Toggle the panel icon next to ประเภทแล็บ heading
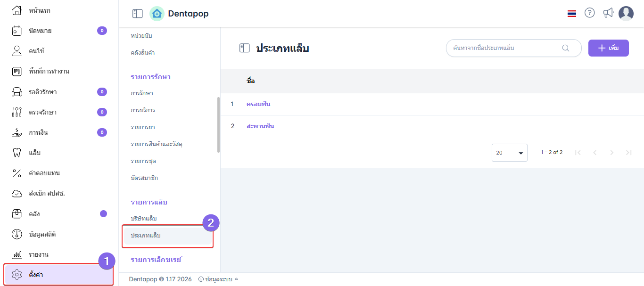This screenshot has height=286, width=644. pyautogui.click(x=244, y=48)
